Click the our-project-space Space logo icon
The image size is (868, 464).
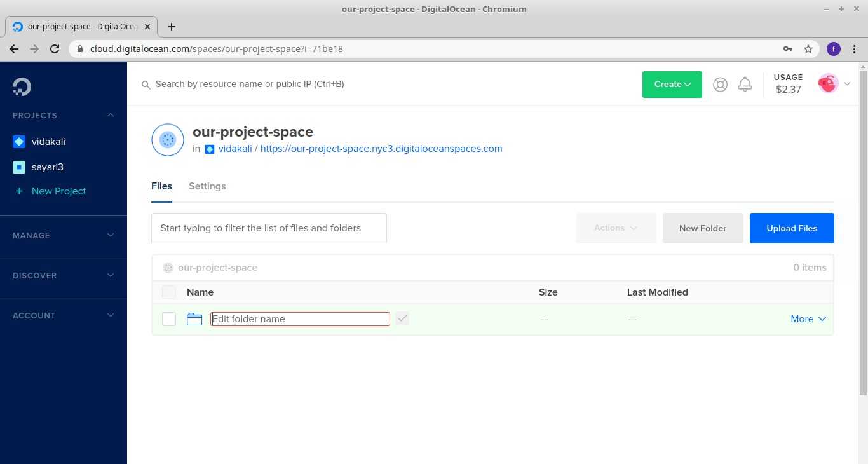(168, 140)
